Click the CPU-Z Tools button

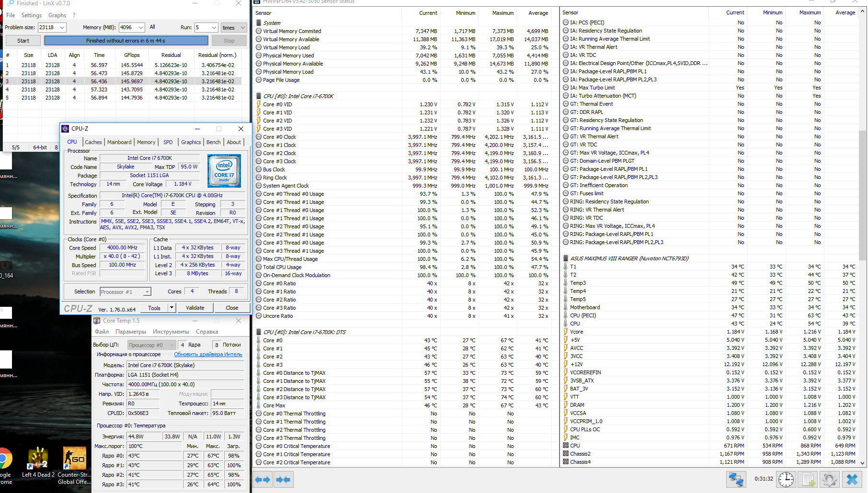[154, 308]
